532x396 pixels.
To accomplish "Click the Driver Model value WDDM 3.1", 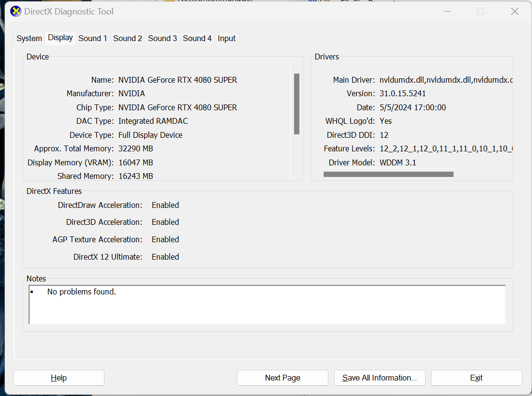I will tap(398, 162).
